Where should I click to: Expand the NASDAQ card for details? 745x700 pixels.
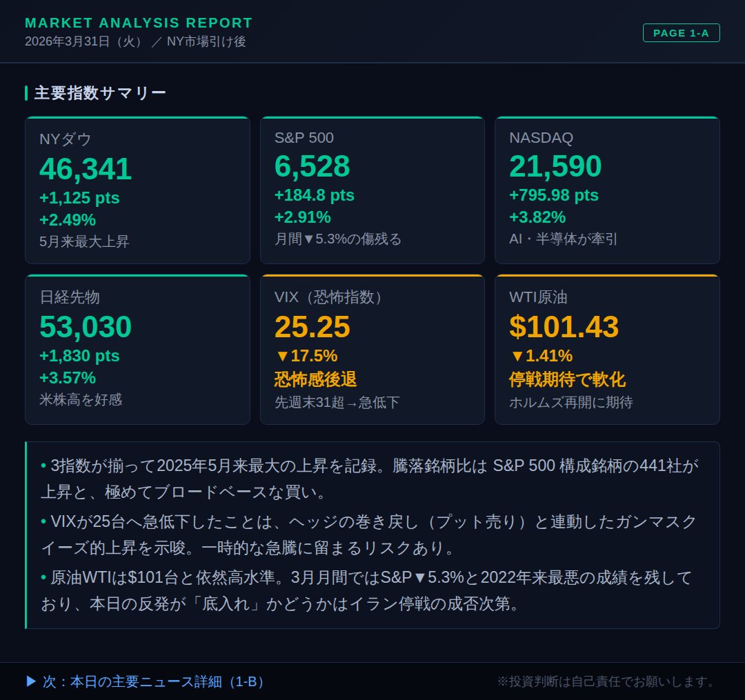(x=607, y=190)
